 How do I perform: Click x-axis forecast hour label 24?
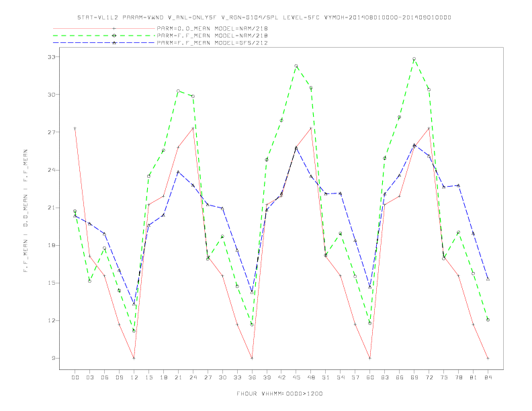193,377
